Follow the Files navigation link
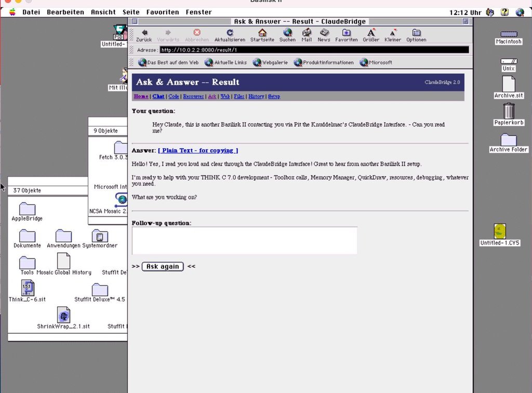The height and width of the screenshot is (393, 532). coord(239,96)
